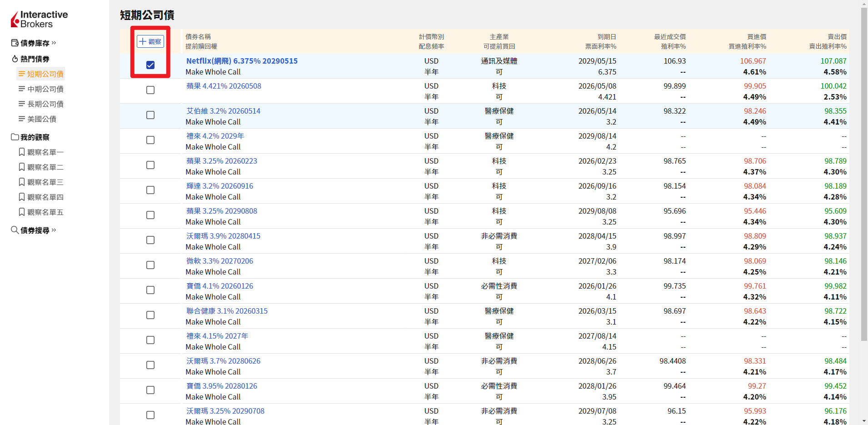Click the page vertical scrollbar thumb
The image size is (868, 425).
coord(864,175)
